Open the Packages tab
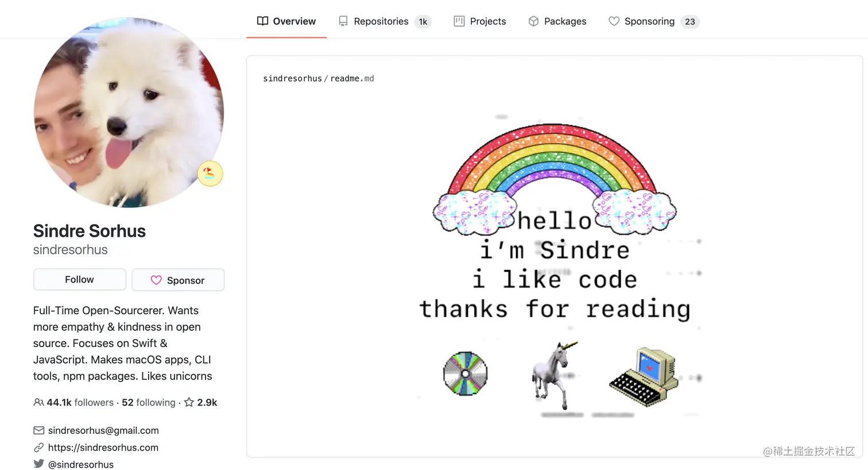The image size is (868, 470). click(557, 21)
